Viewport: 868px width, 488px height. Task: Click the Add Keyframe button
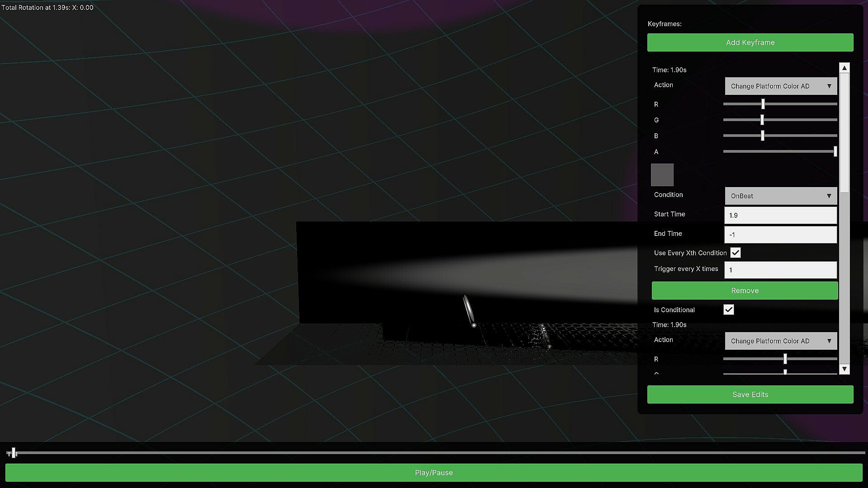(750, 42)
